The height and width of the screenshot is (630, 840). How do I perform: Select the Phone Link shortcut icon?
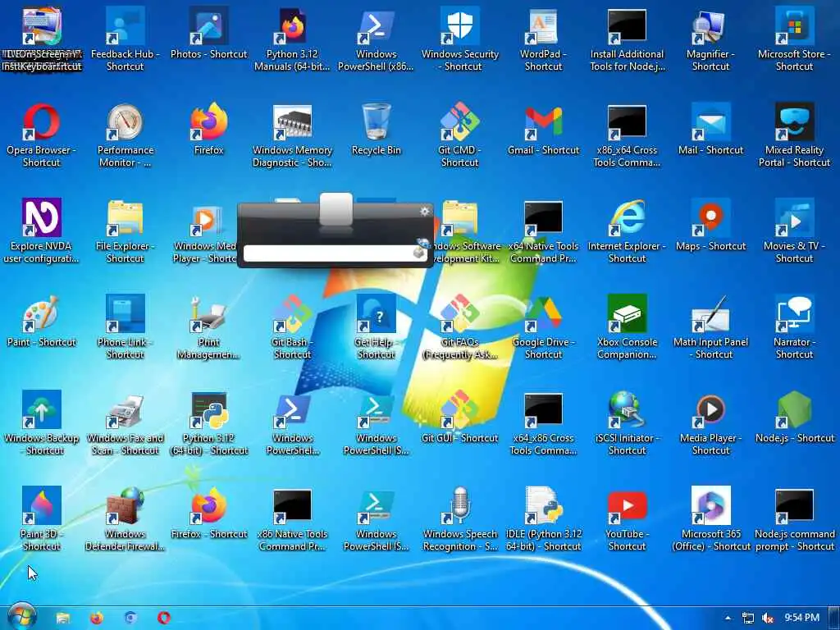(126, 326)
